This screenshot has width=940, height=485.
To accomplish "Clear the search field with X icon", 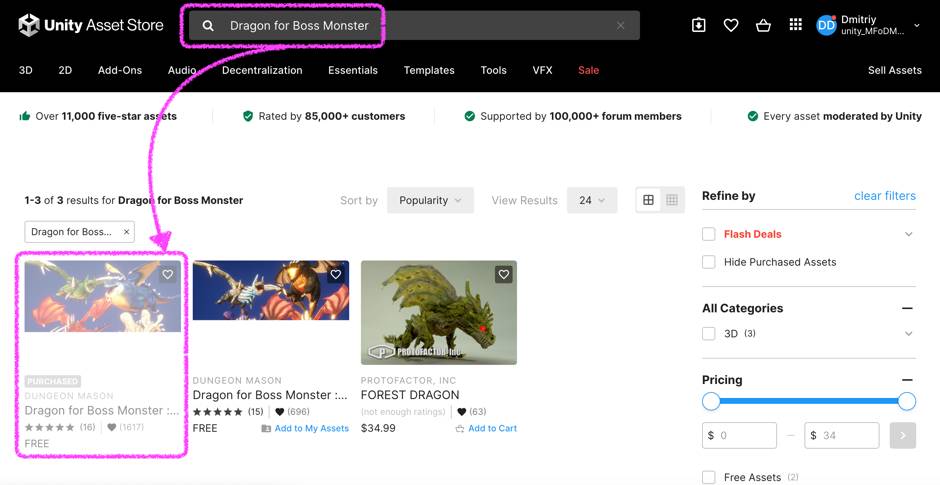I will pyautogui.click(x=620, y=26).
